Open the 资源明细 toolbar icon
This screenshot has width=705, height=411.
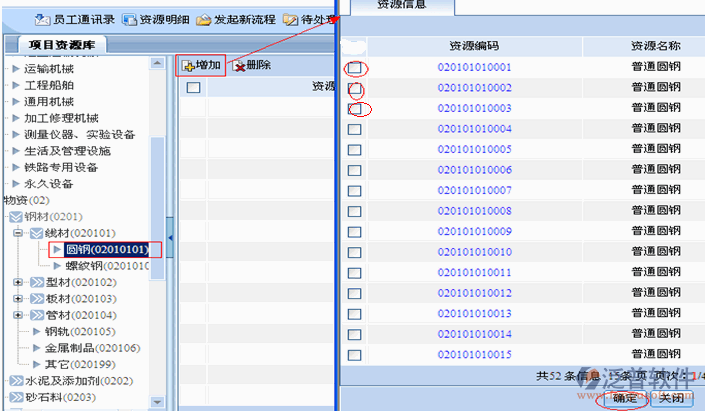click(x=129, y=20)
